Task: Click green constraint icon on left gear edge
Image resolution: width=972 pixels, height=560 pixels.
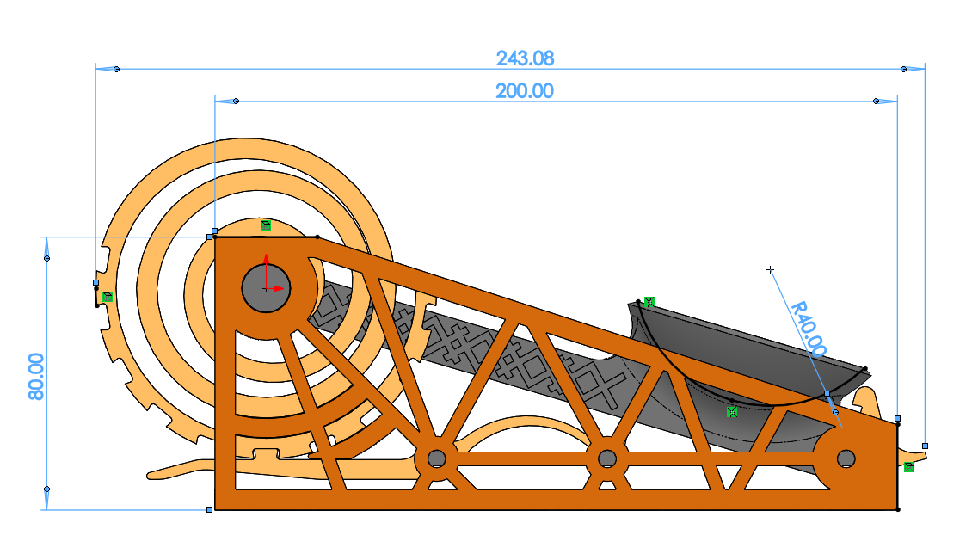Action: pos(108,297)
